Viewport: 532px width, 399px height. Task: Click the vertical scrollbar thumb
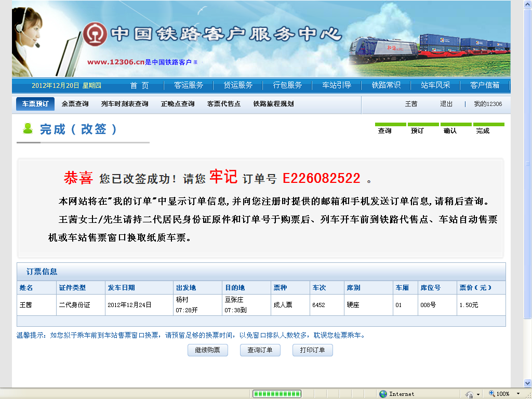528,163
